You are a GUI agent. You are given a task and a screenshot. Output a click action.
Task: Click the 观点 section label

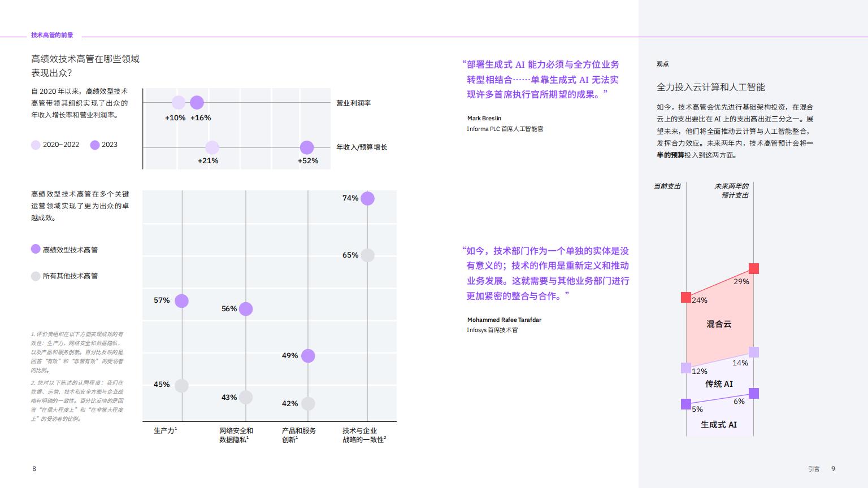click(662, 64)
